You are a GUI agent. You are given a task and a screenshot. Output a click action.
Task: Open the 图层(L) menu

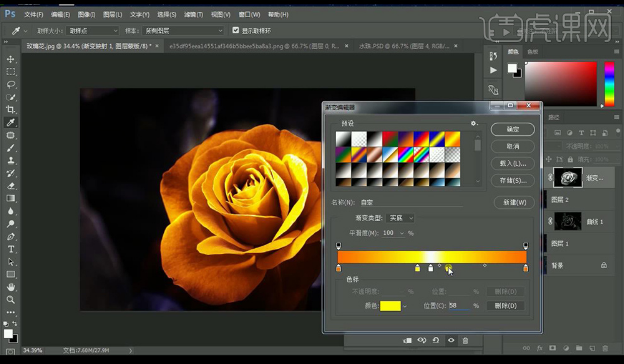point(112,15)
